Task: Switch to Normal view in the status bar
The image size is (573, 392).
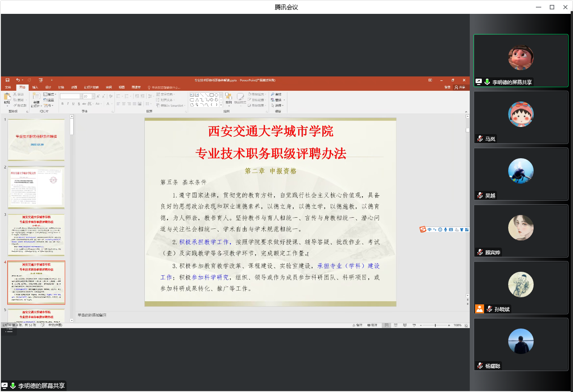Action: [x=386, y=325]
